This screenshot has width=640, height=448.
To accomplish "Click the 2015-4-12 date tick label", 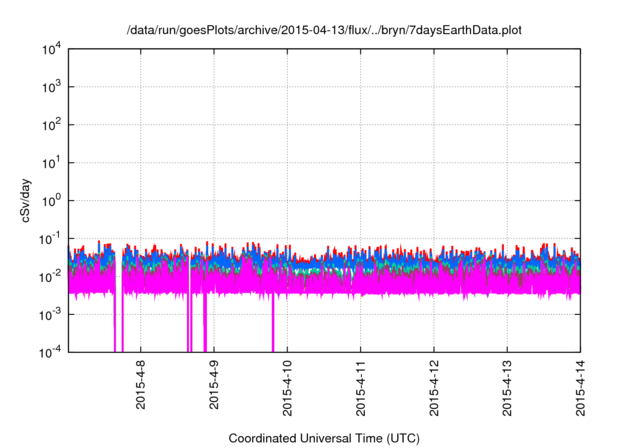I will 434,388.
